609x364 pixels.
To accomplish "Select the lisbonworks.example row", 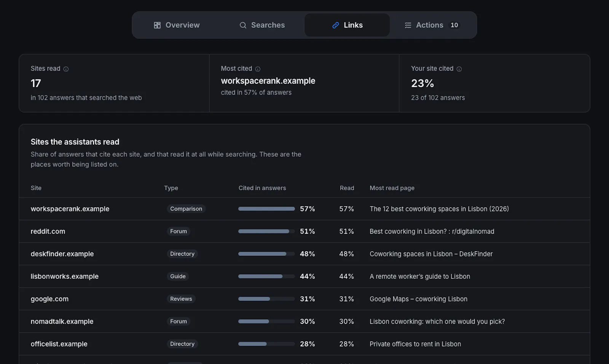I will point(304,276).
